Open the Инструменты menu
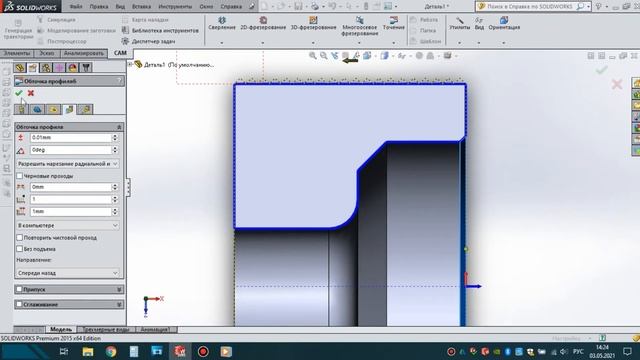The image size is (640, 360). pyautogui.click(x=175, y=7)
